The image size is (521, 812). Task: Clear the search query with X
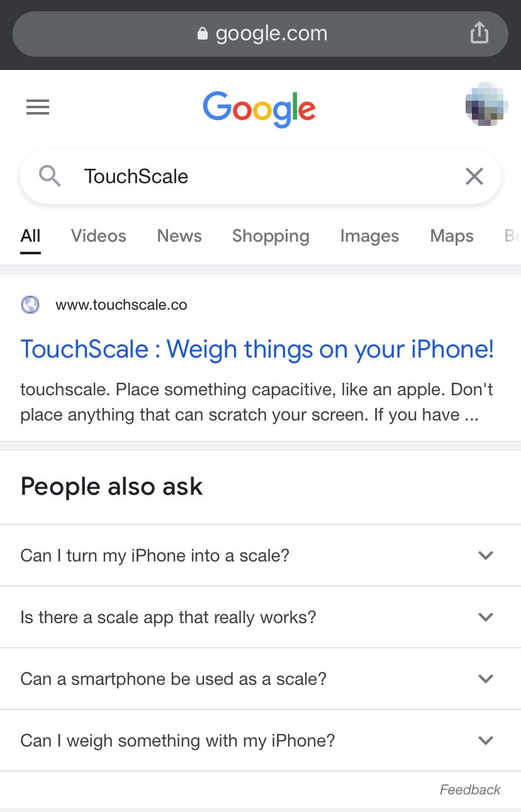click(x=474, y=176)
